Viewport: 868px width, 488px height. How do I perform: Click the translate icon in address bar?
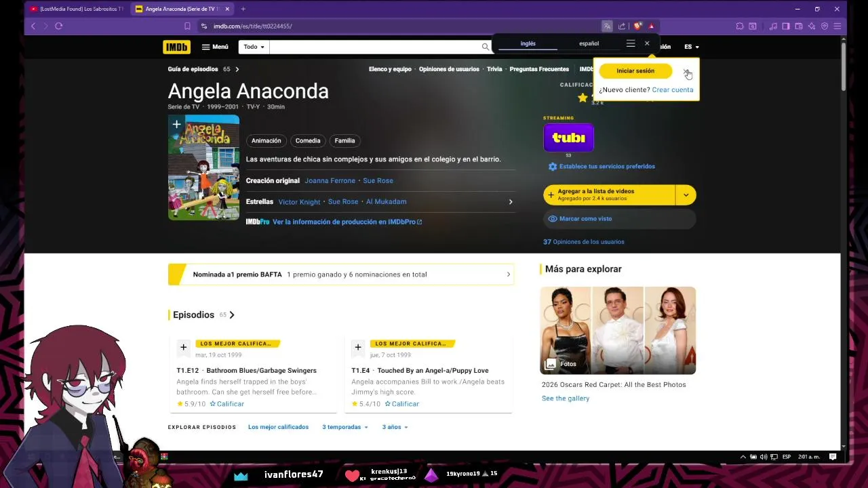click(607, 26)
